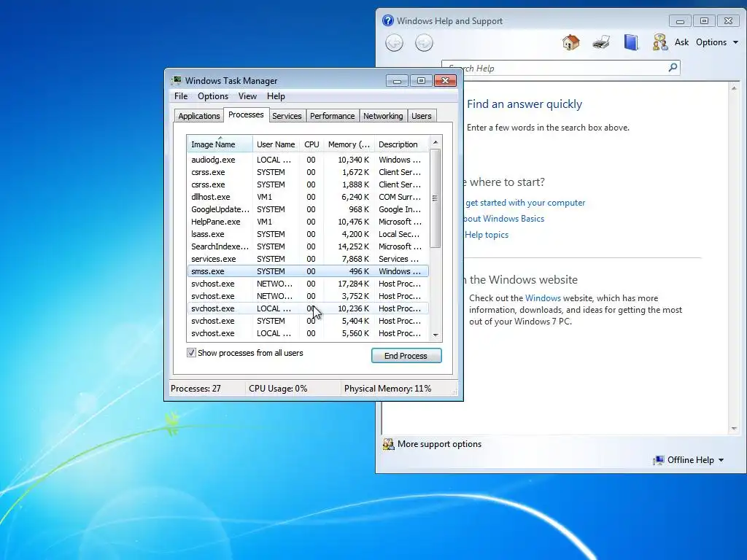The image size is (747, 560).
Task: Click the Print icon in Help window
Action: [x=601, y=42]
